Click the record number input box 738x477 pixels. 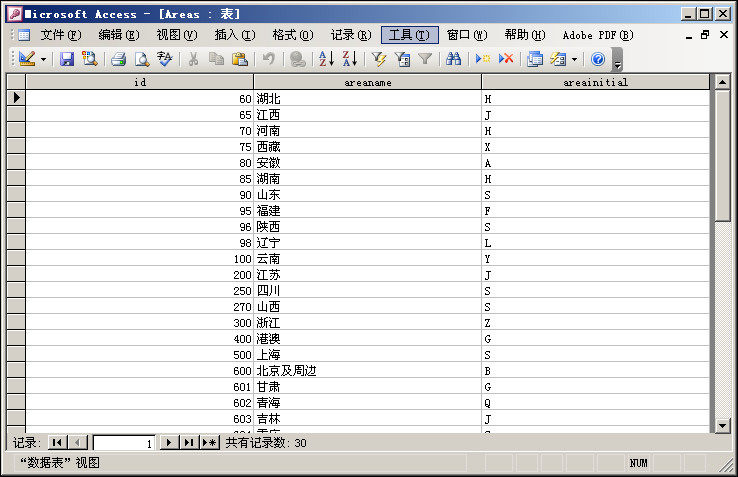coord(124,443)
